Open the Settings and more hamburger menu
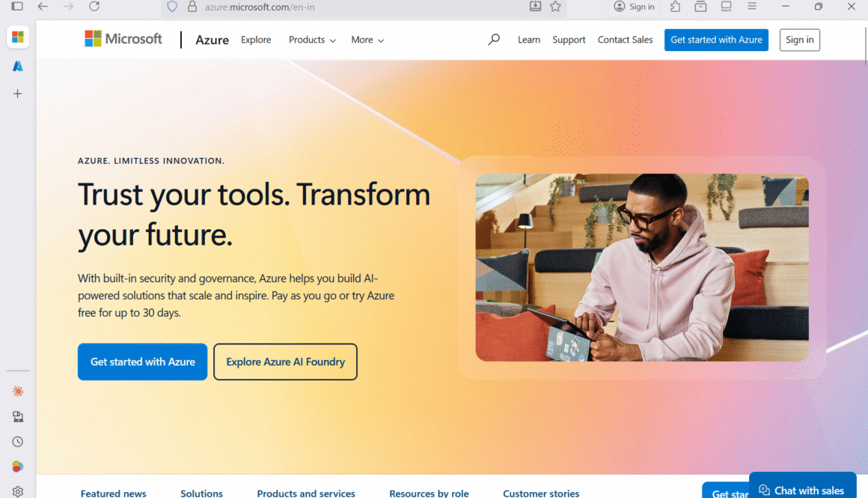 tap(752, 6)
